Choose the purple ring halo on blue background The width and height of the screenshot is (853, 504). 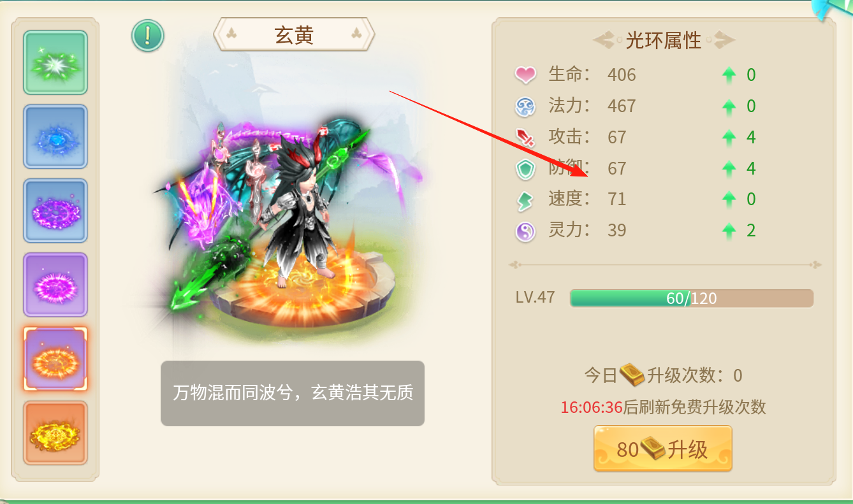pyautogui.click(x=55, y=210)
